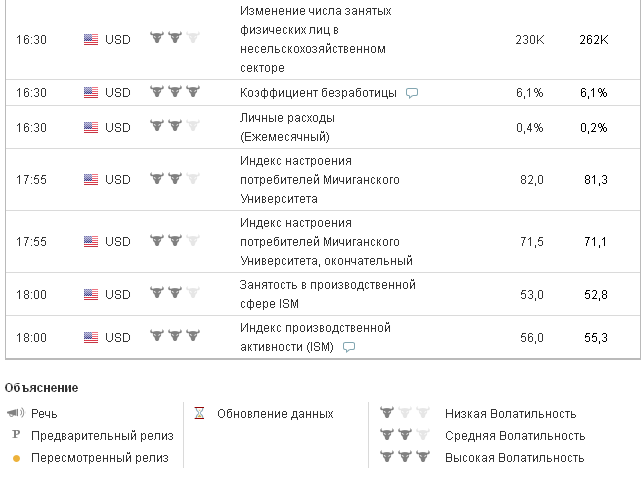Click megaphone icon next to Речь
Screen dimensions: 644x485
pyautogui.click(x=15, y=413)
